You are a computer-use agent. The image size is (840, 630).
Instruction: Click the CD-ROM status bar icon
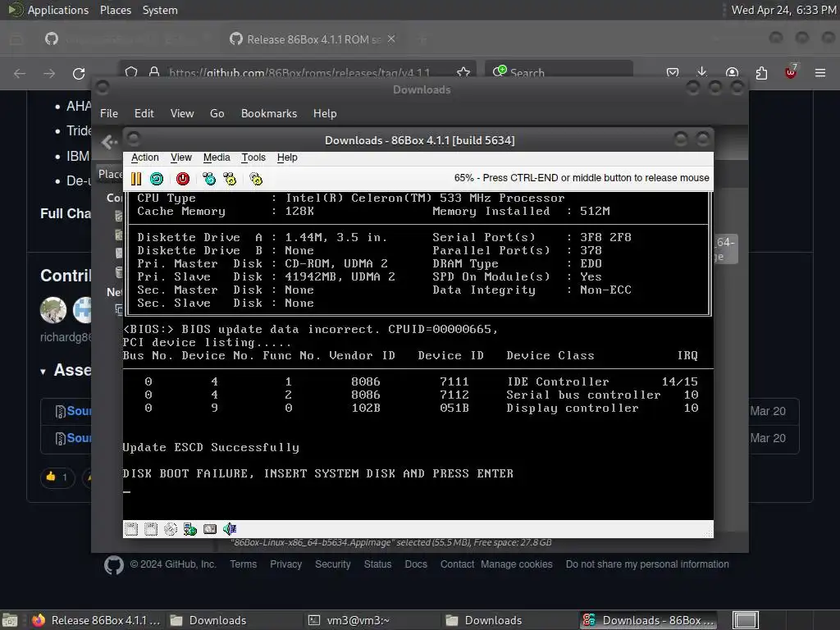171,529
